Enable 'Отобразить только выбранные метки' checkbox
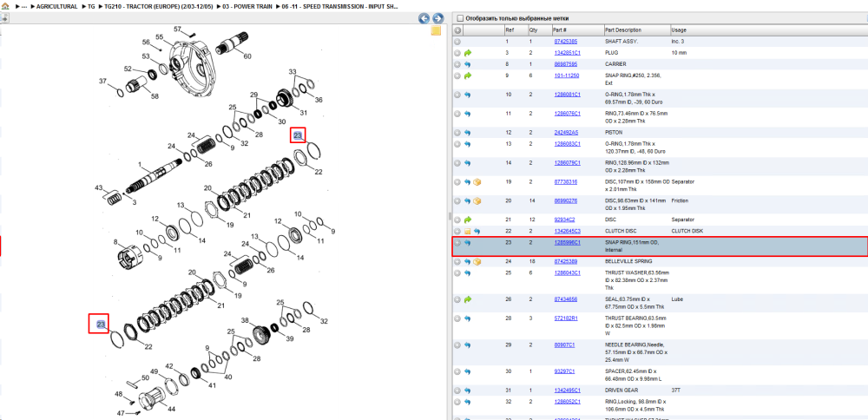The height and width of the screenshot is (420, 868). 459,18
